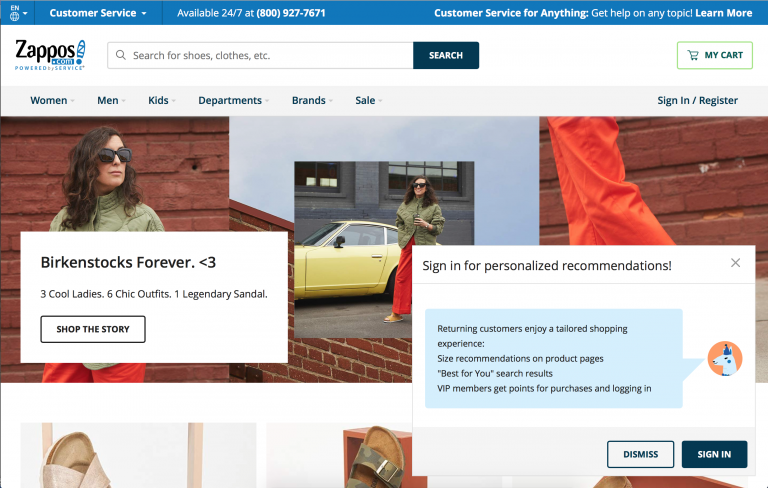Click Sign In / Register link

[x=697, y=100]
